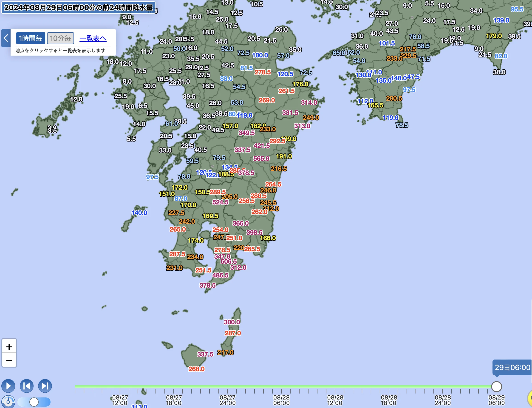Jump timeline to 08/28 18:00
Viewport: 532px width, 408px height.
(389, 400)
